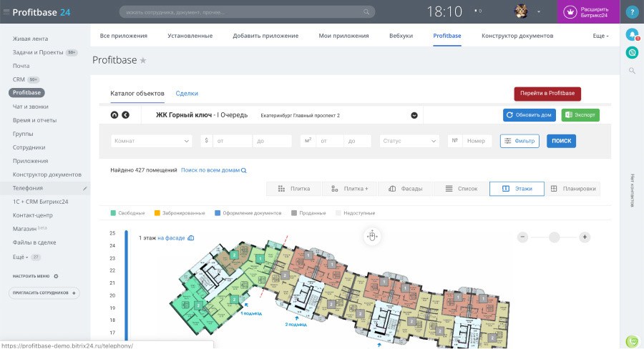Select the Этажи view
Image resolution: width=644 pixels, height=349 pixels.
click(517, 189)
